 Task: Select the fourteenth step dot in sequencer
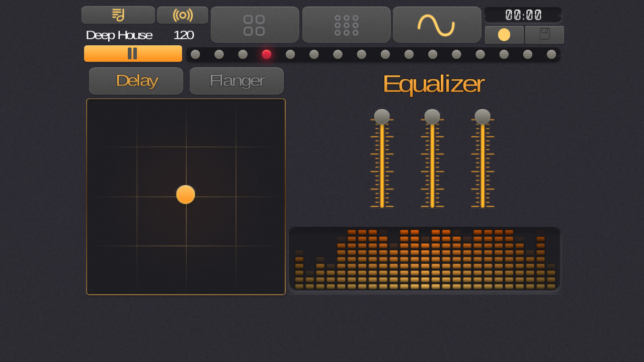(x=504, y=54)
